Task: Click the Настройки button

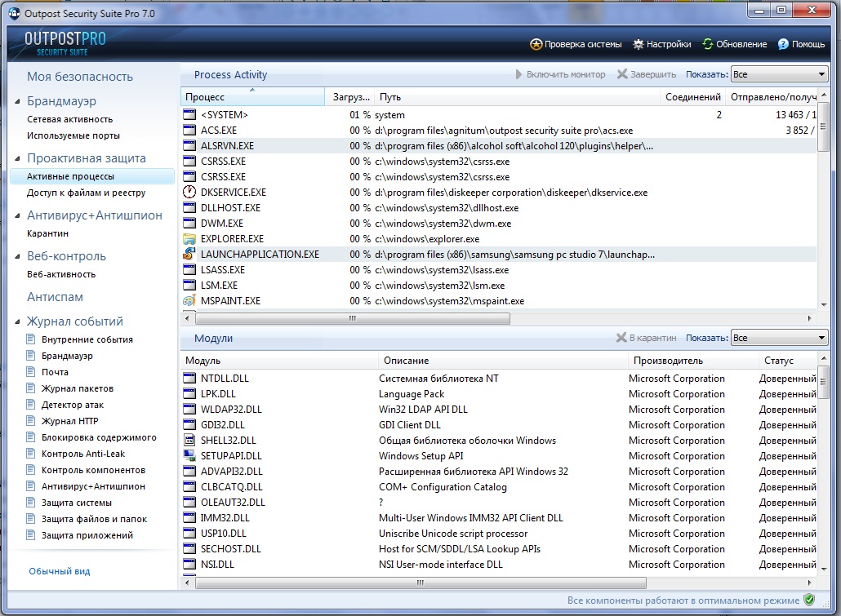Action: click(x=662, y=44)
